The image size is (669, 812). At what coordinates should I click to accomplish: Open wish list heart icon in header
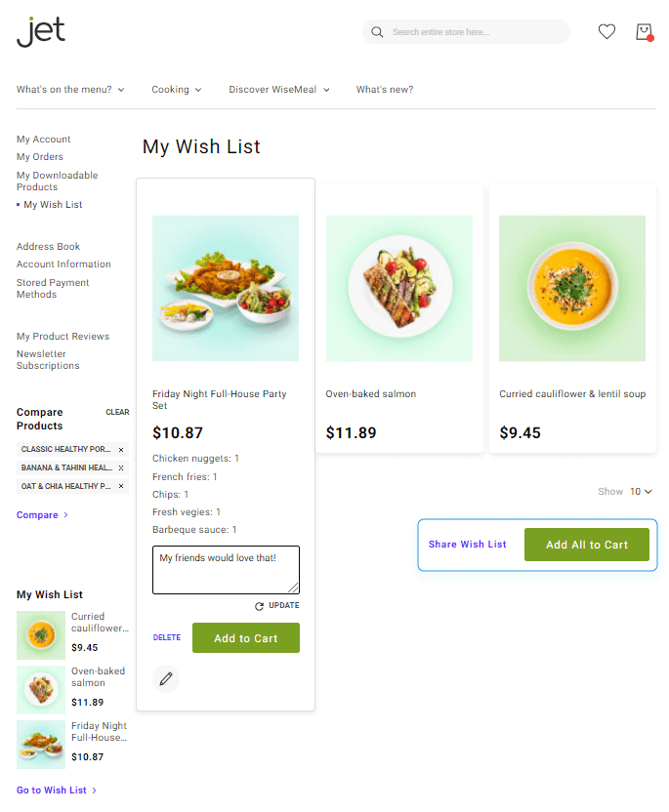point(606,32)
